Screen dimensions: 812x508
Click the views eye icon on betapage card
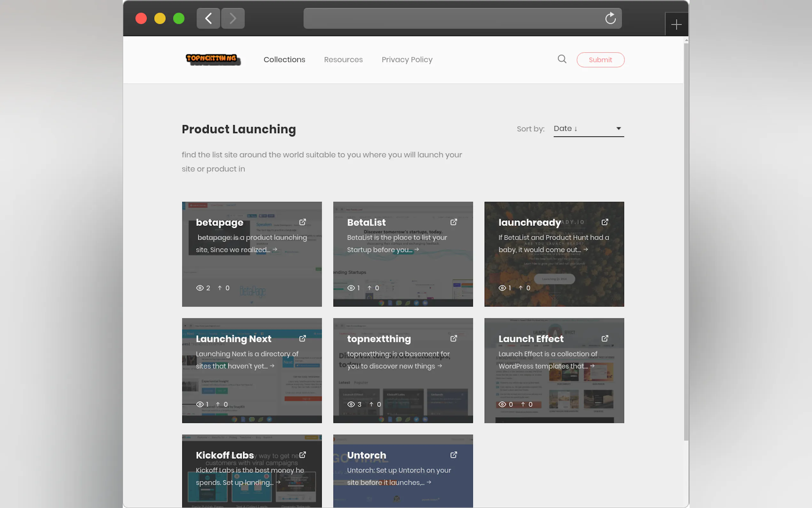point(200,288)
